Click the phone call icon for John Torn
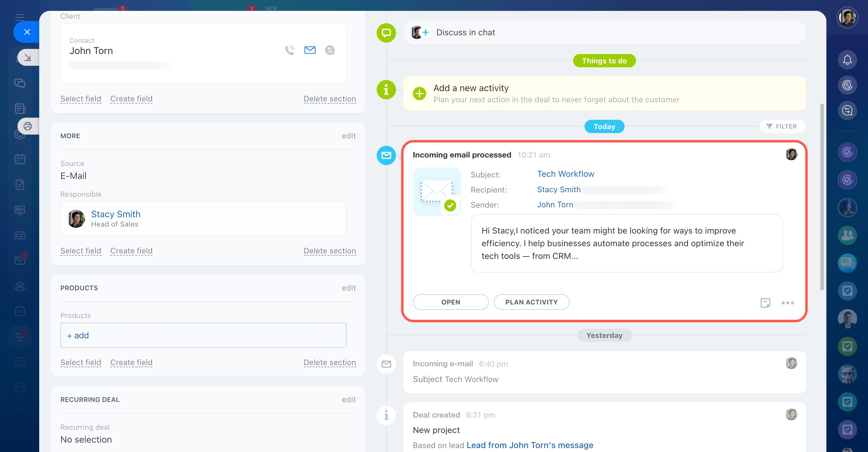Screen dimensions: 868x452 point(290,50)
